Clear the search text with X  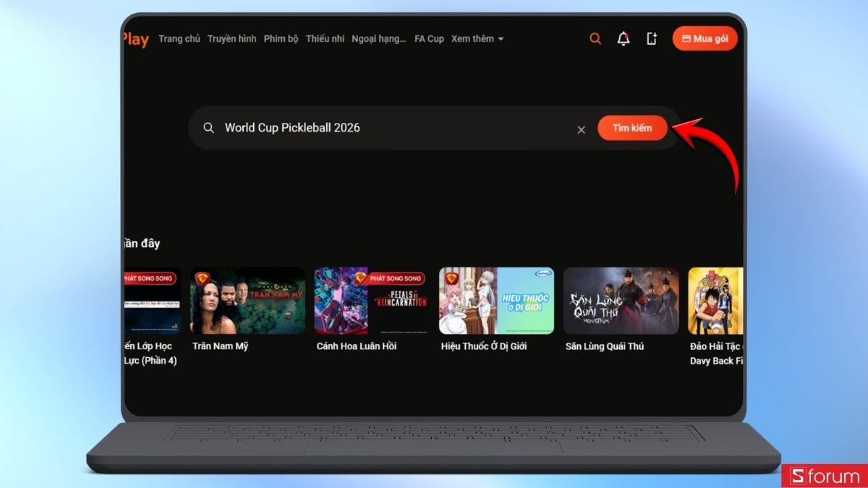[581, 129]
